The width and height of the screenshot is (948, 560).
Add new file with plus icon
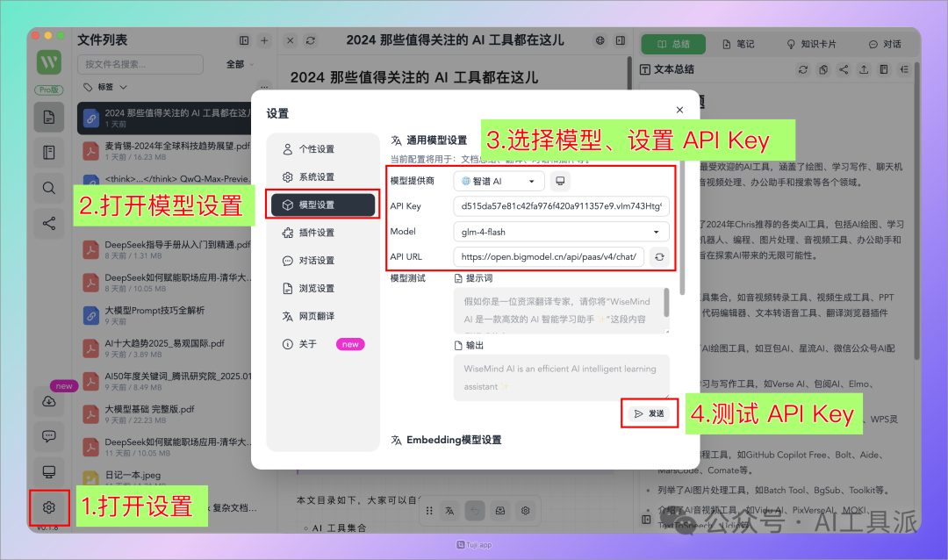click(264, 40)
